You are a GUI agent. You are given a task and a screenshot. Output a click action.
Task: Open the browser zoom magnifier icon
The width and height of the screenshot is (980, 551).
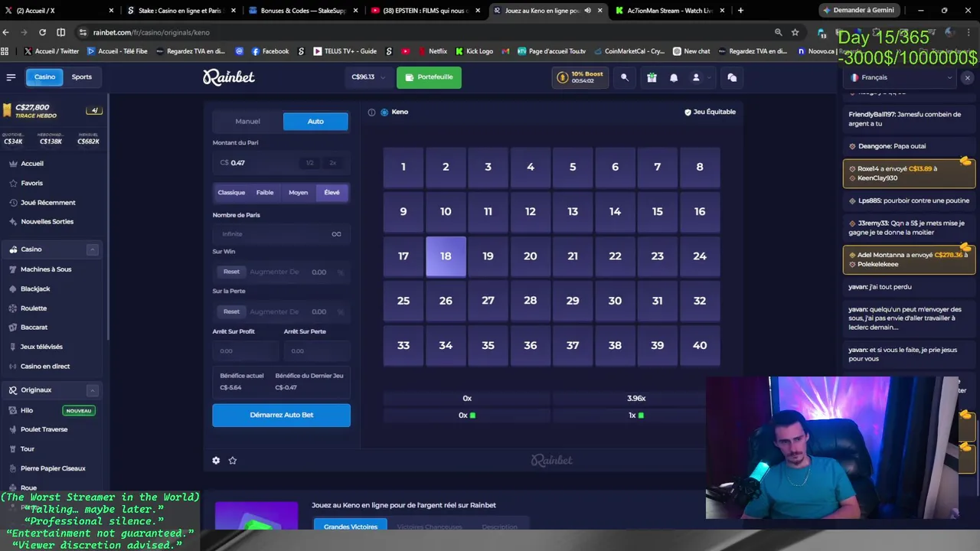[778, 32]
